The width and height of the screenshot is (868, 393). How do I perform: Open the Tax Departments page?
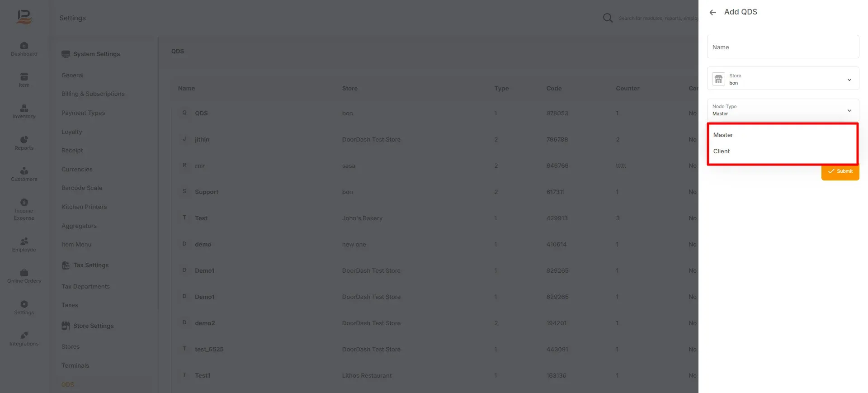tap(85, 287)
